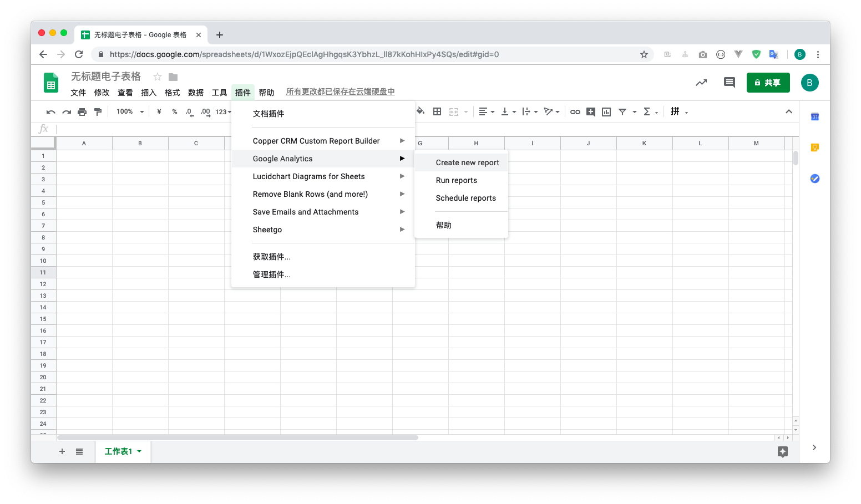The height and width of the screenshot is (504, 861).
Task: Open the text wrapping dropdown
Action: tap(530, 112)
